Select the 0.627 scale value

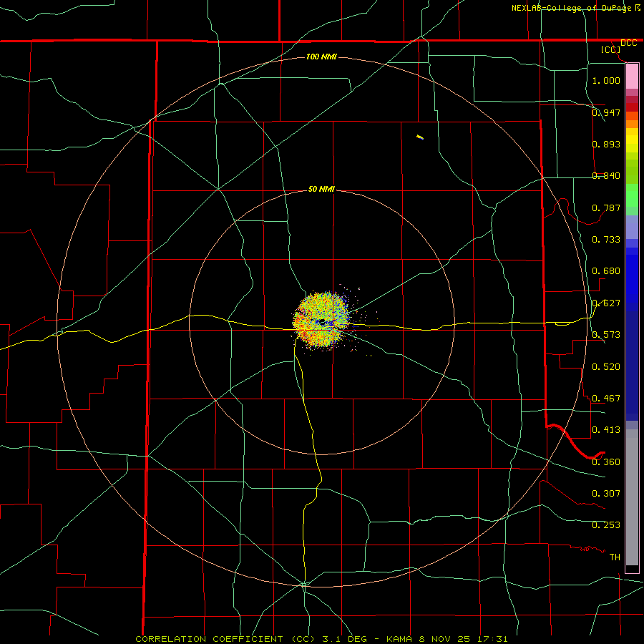[606, 303]
